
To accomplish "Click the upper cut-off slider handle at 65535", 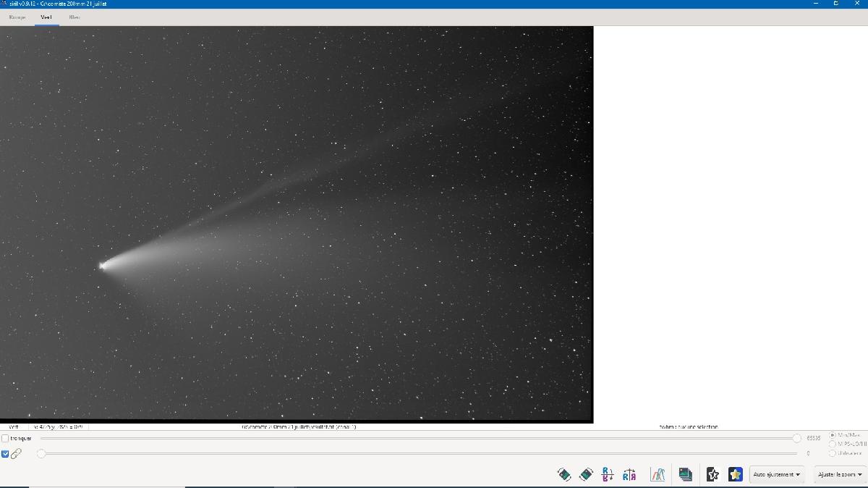I will 796,438.
